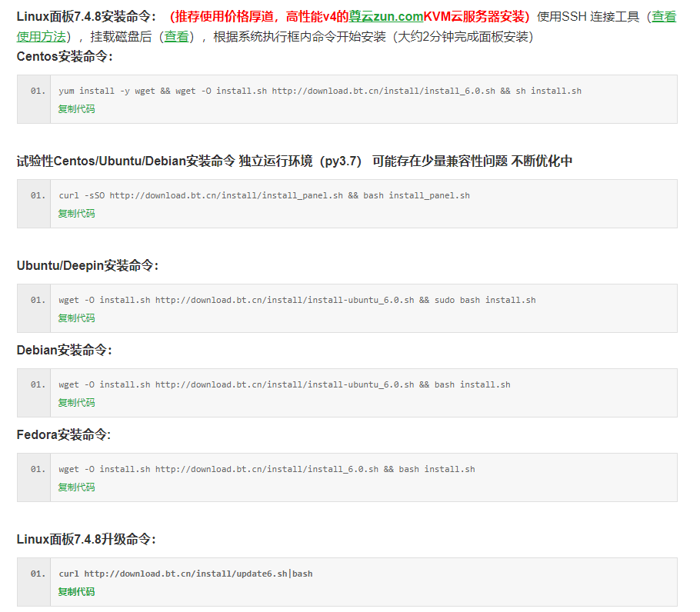
Task: Copy the experimental py3.7 install command
Action: 75,213
